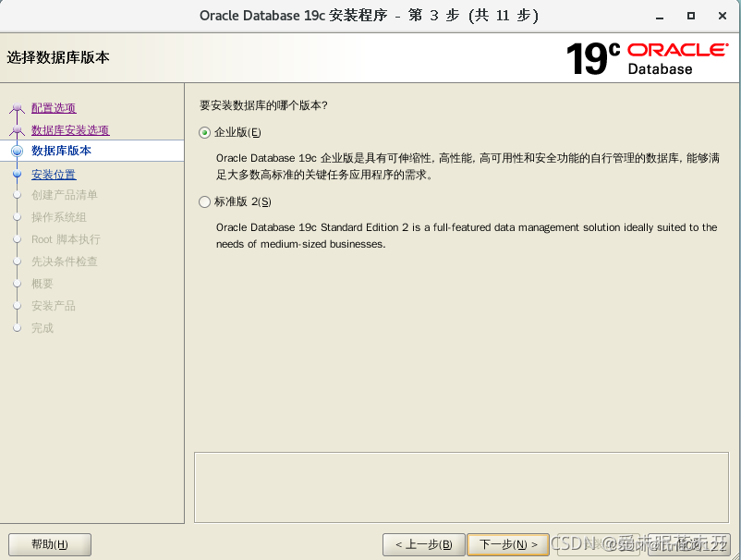Click the 完成 step text

[43, 328]
